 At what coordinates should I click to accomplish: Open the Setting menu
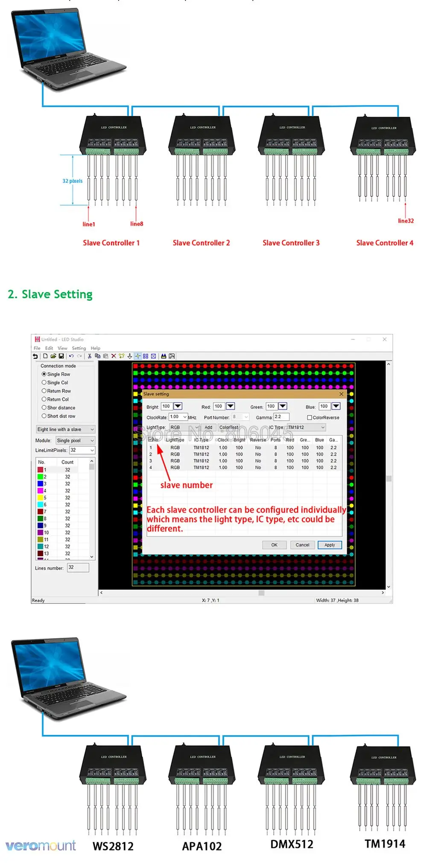(x=79, y=348)
